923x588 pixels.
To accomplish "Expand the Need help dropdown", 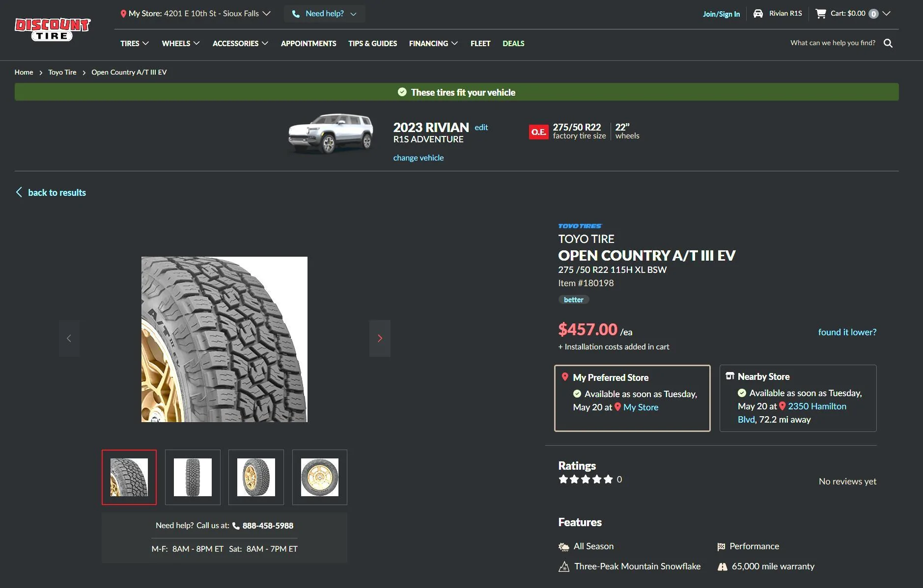I will coord(353,14).
